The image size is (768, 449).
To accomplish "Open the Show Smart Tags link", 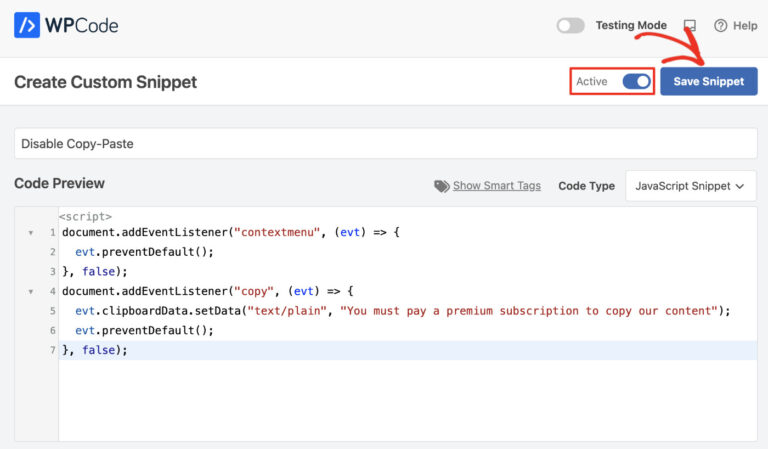I will click(497, 186).
